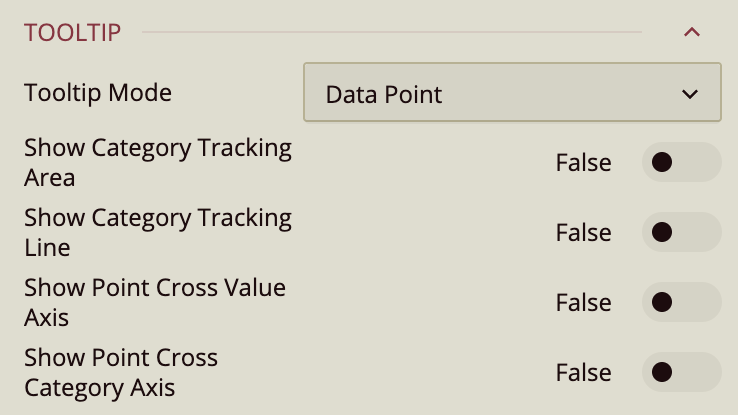The image size is (738, 415).
Task: Click the dark knob of Point Cross Category Axis switch
Action: click(x=660, y=372)
